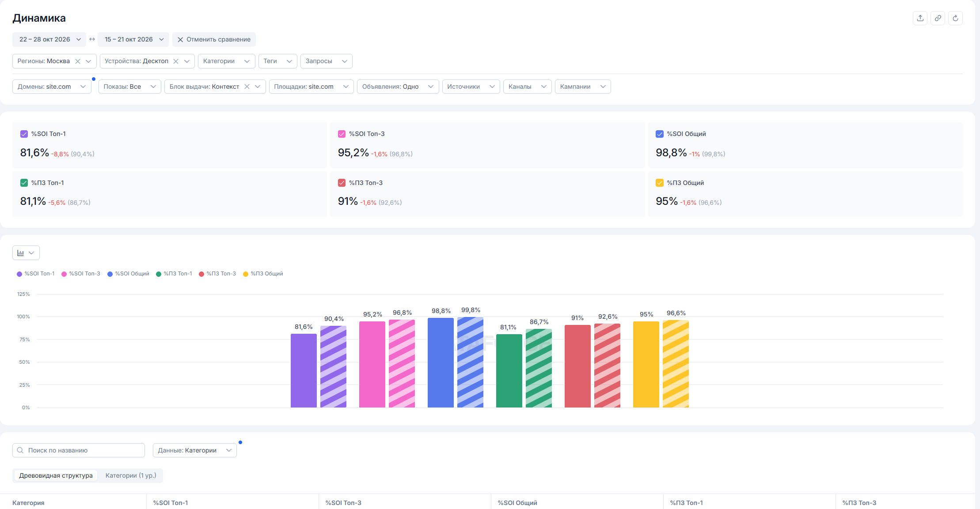Image resolution: width=980 pixels, height=509 pixels.
Task: Click %ПЗ Общий legend entry
Action: click(263, 274)
